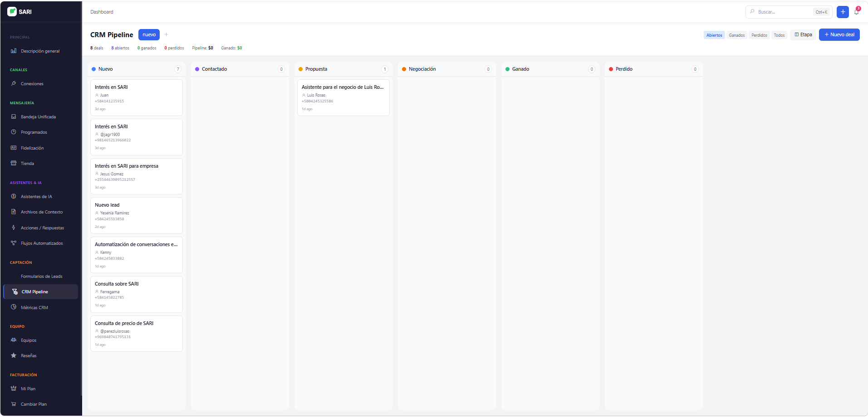
Task: Open Métricas CRM pie icon
Action: tap(14, 307)
